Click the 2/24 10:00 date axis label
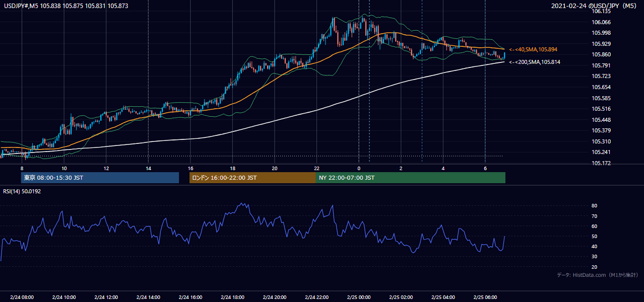The height and width of the screenshot is (302, 644). (64, 297)
